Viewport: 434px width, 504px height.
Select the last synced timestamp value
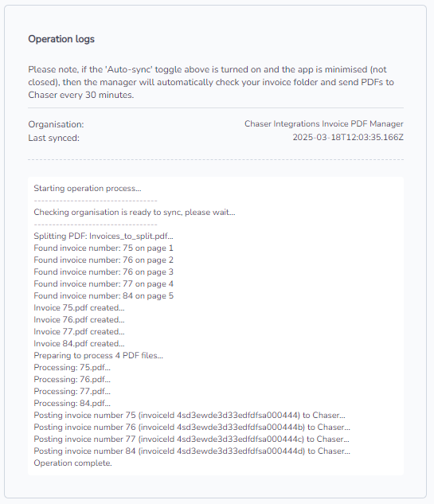348,137
